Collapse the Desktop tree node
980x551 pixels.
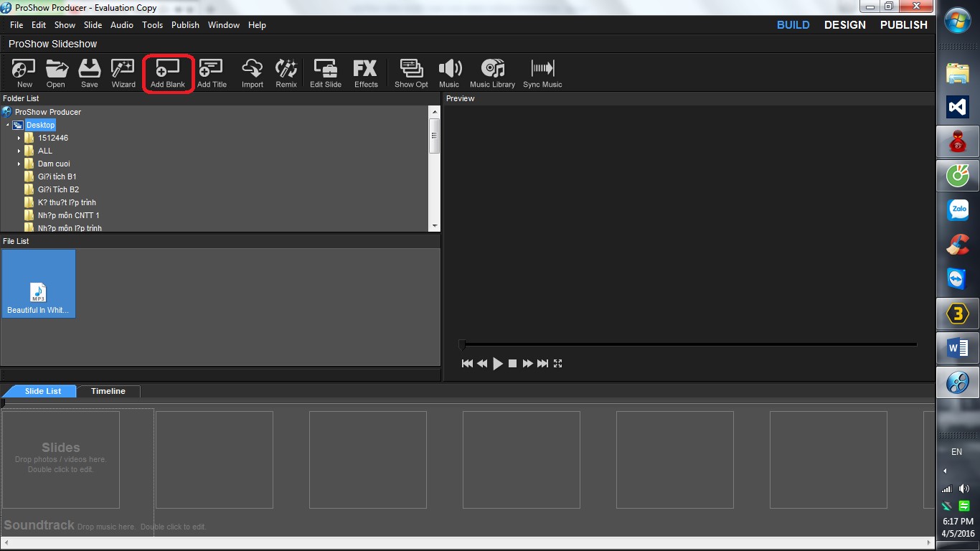click(8, 125)
